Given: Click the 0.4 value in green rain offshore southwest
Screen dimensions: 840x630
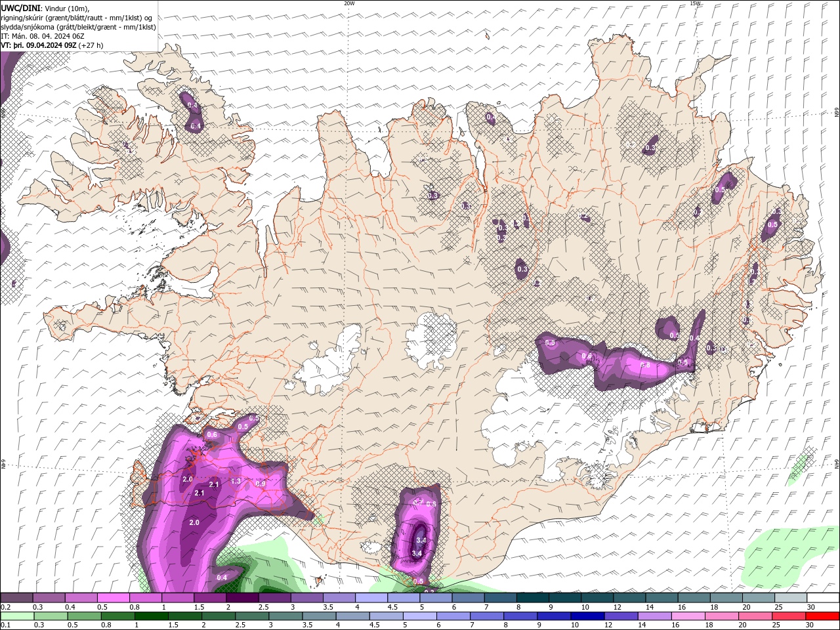Looking at the screenshot, I should coord(222,577).
